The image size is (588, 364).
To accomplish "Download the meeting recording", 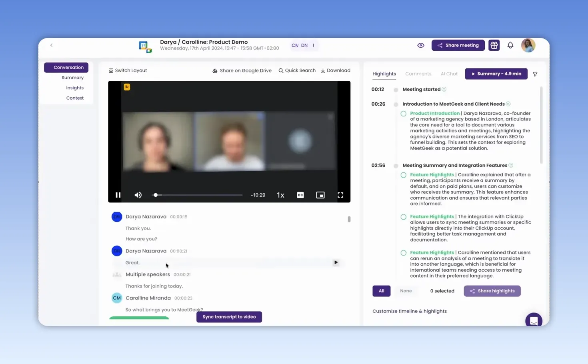I will tap(335, 70).
